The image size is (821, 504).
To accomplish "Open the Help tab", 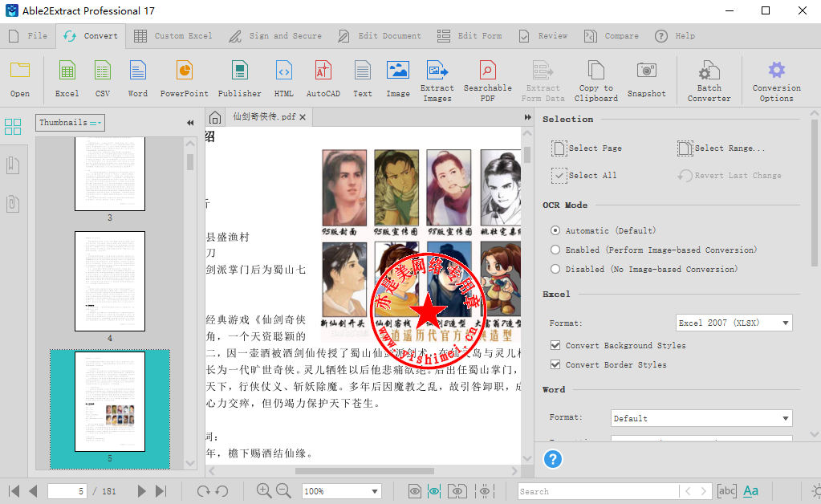I will [x=675, y=36].
